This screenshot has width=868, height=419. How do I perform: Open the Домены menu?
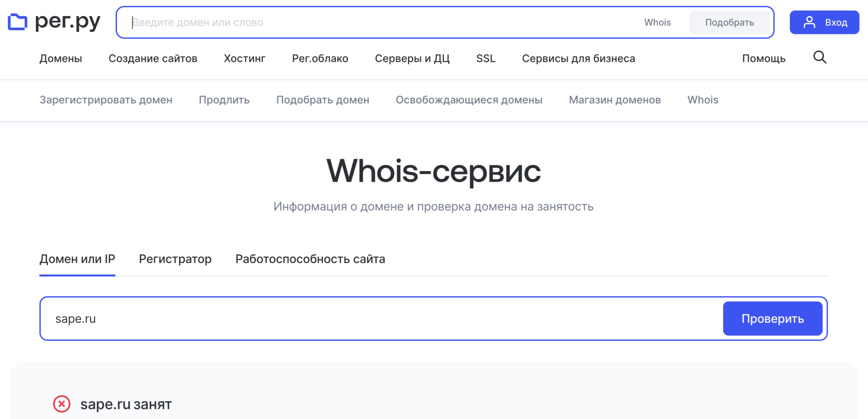[61, 58]
